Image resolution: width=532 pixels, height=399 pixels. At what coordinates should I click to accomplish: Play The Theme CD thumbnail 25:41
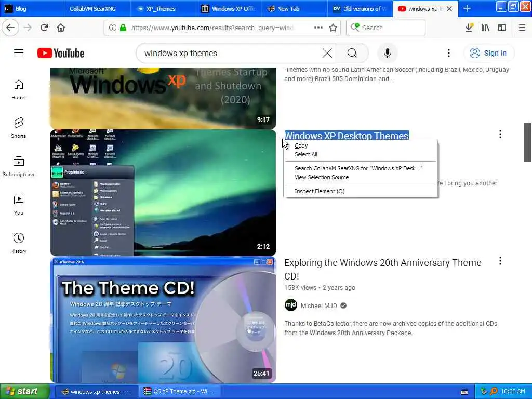(163, 320)
